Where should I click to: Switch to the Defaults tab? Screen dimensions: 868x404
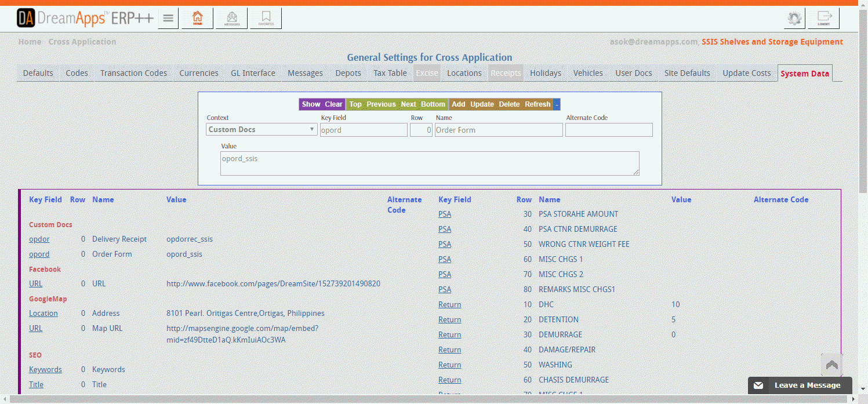[x=38, y=73]
